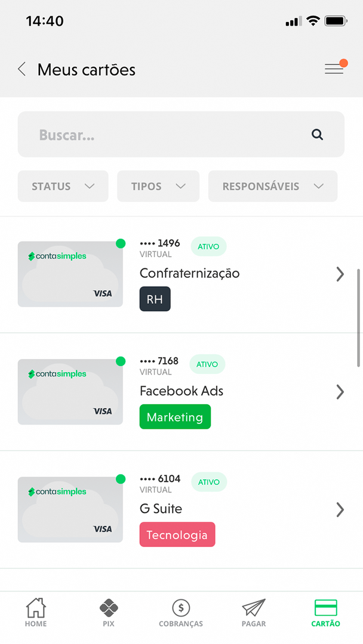Open the STATUS filter dropdown
363x644 pixels.
tap(63, 186)
